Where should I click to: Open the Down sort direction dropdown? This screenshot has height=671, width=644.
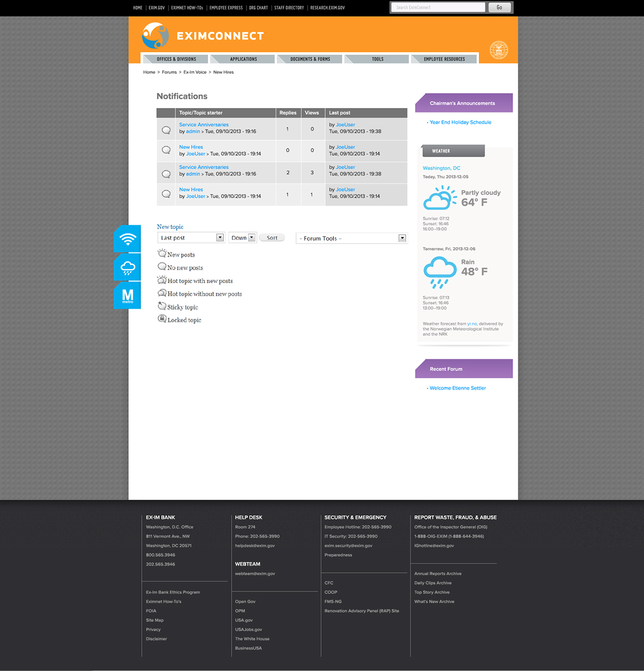click(x=251, y=238)
